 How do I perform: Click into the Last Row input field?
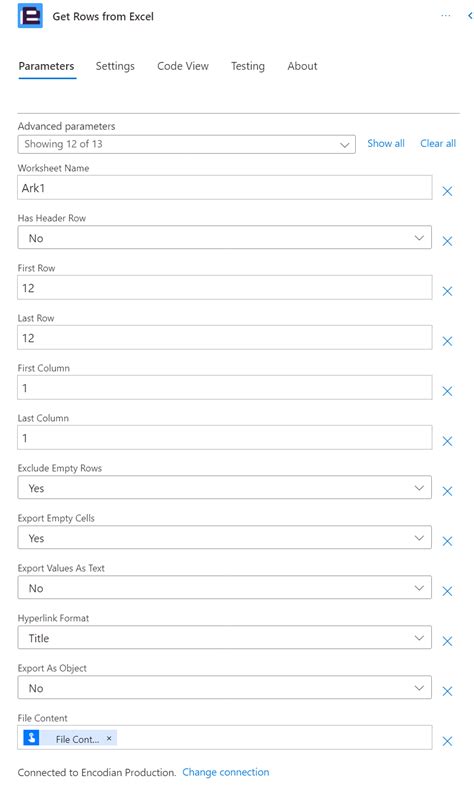point(224,337)
